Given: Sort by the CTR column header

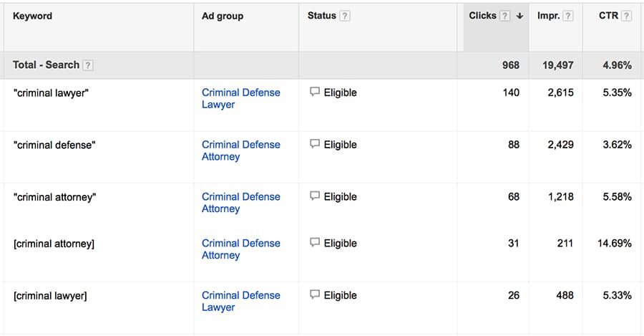Looking at the screenshot, I should [x=608, y=16].
